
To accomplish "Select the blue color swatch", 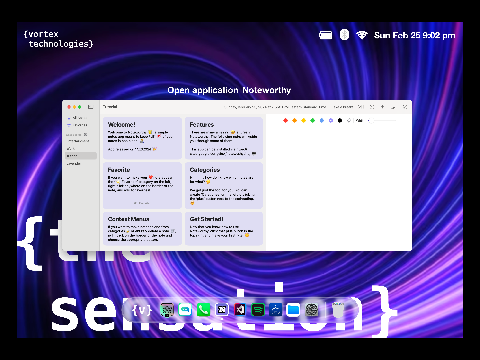I will [322, 120].
